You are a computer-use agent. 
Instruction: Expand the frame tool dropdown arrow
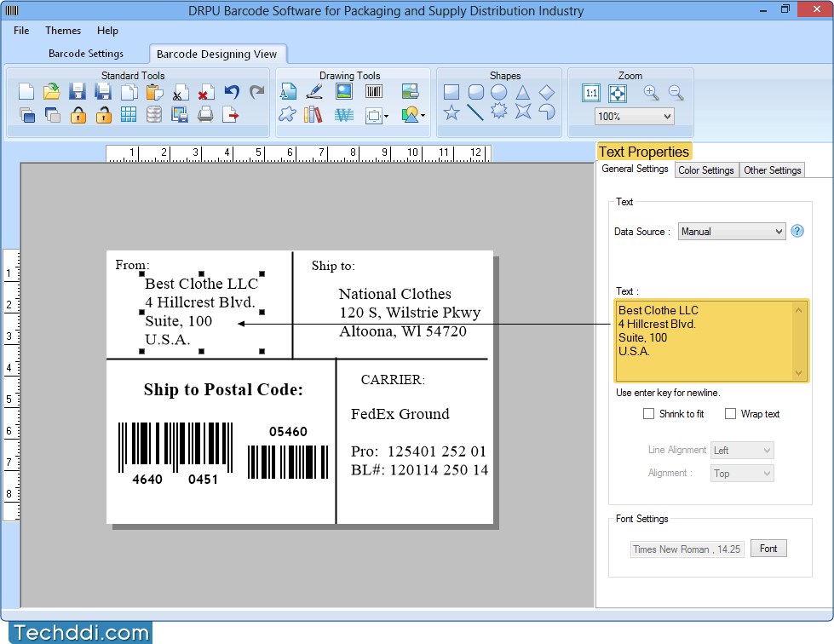pos(386,116)
